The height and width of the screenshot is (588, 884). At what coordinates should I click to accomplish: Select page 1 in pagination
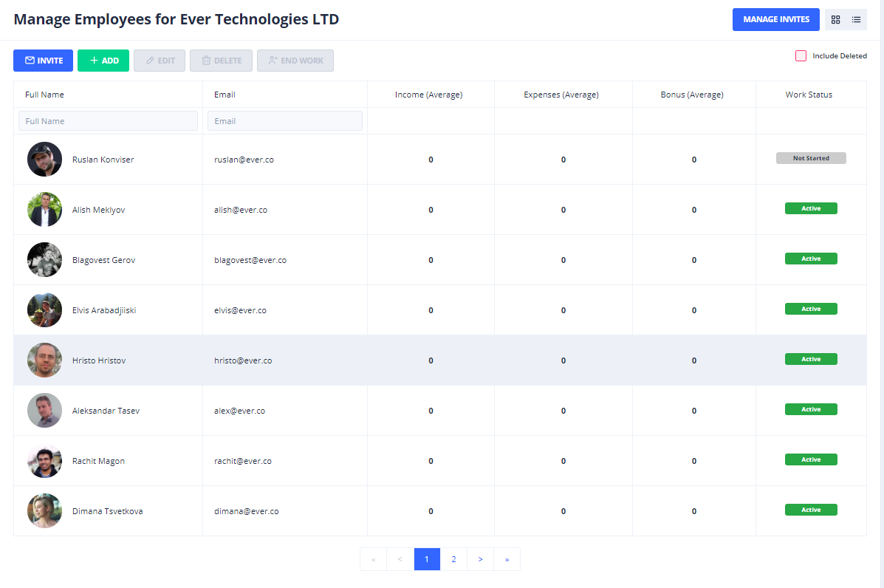(427, 559)
